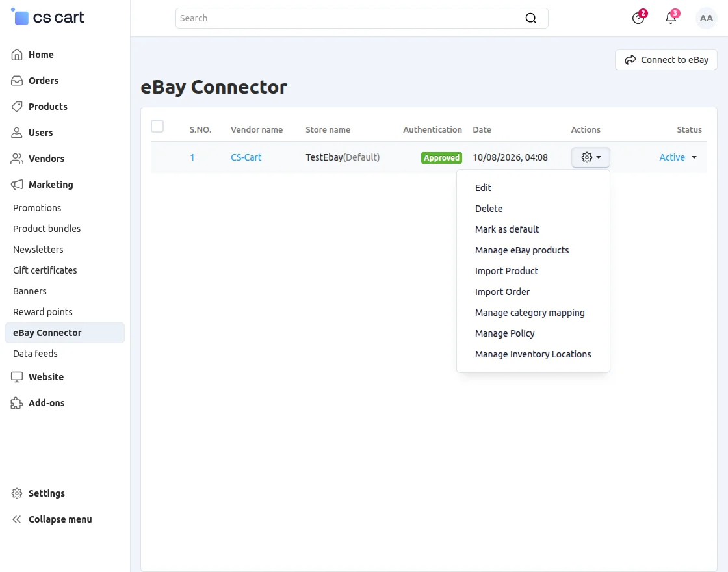Image resolution: width=728 pixels, height=572 pixels.
Task: Click the Vendors people icon
Action: tap(17, 159)
